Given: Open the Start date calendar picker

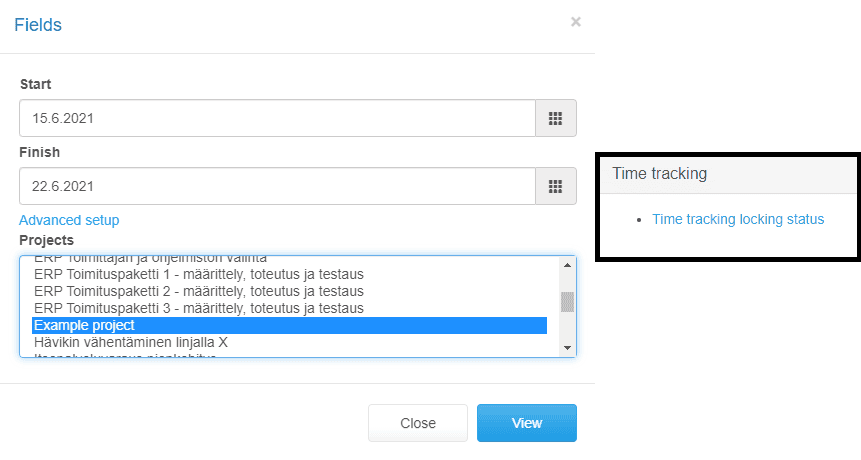Looking at the screenshot, I should pyautogui.click(x=556, y=118).
